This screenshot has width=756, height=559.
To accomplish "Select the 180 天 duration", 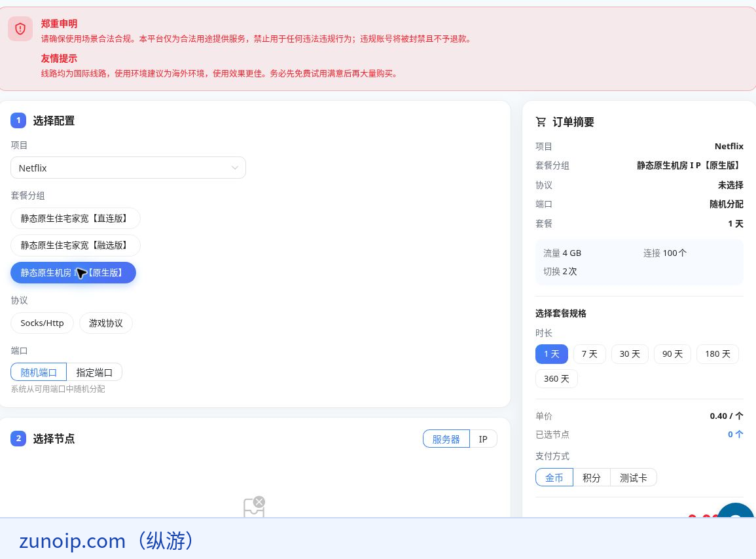I will 717,354.
